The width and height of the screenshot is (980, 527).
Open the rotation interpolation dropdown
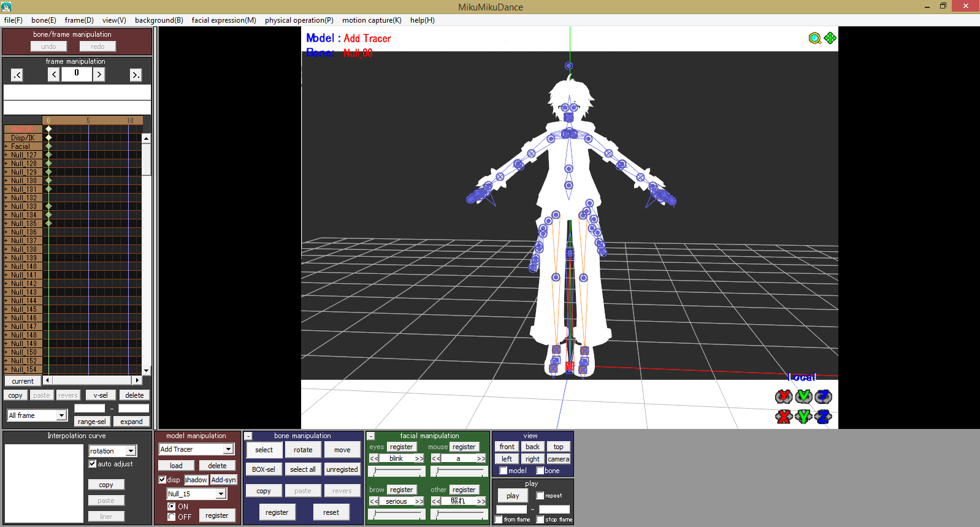130,451
